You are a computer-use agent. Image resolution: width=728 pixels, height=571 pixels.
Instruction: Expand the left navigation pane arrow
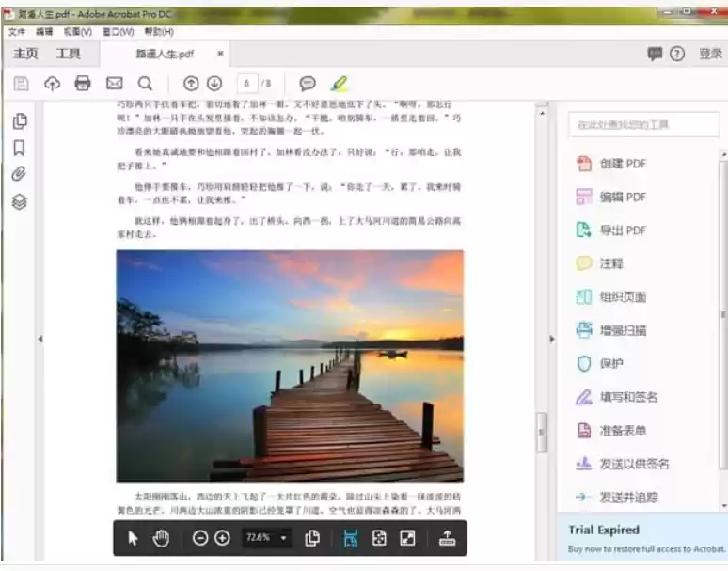[x=40, y=339]
